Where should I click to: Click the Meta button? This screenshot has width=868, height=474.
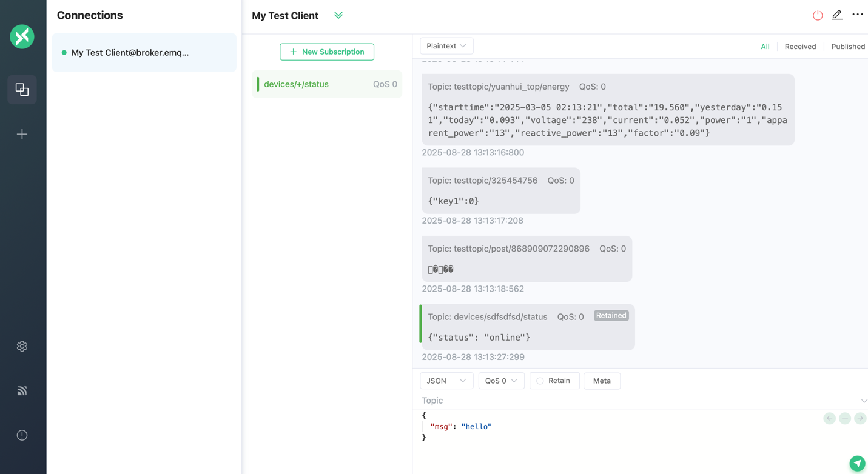point(602,381)
